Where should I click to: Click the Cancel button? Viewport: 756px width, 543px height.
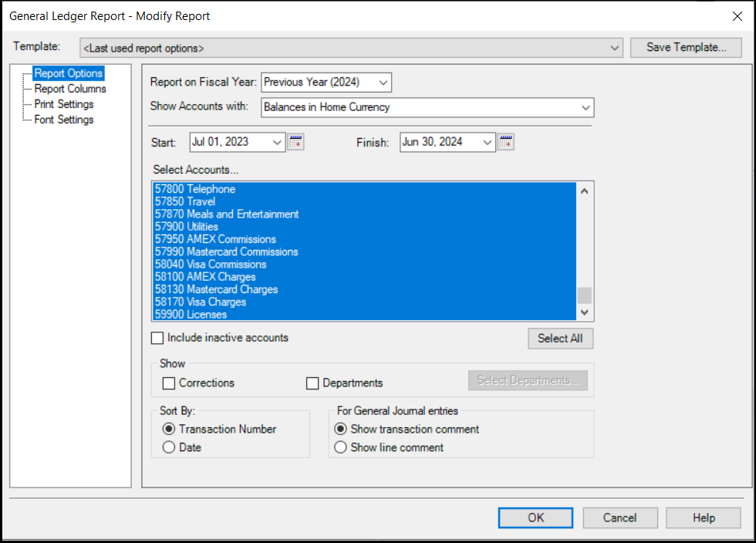point(620,518)
